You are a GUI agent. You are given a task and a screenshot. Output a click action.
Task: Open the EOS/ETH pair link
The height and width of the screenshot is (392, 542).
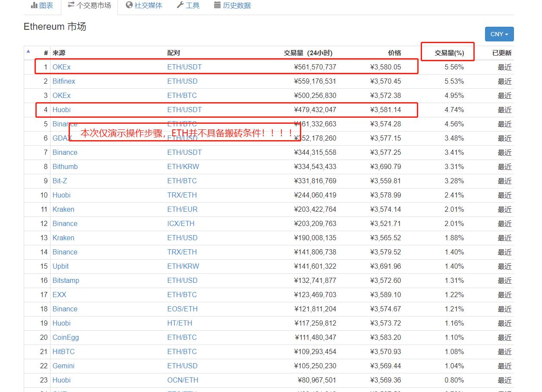pos(182,309)
